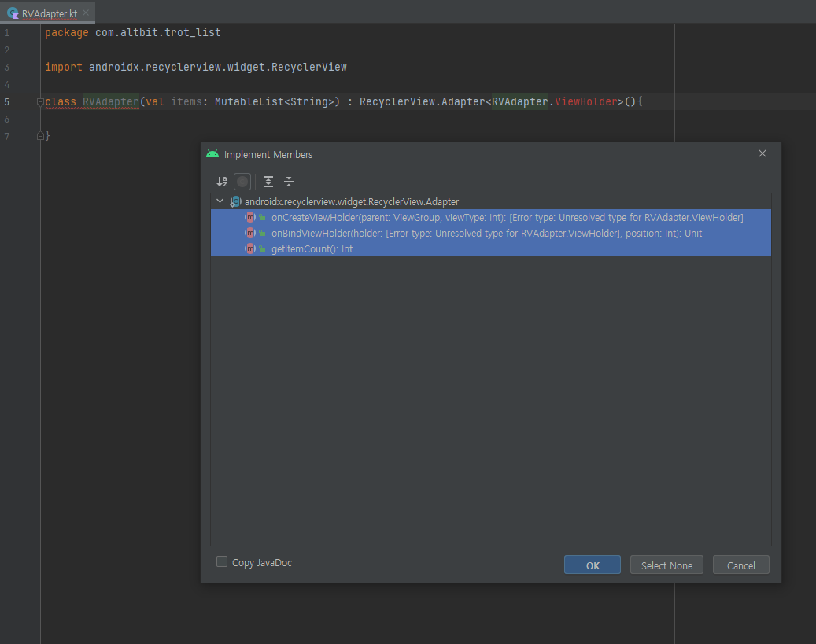Confirm with the OK button
The image size is (816, 644).
[593, 565]
